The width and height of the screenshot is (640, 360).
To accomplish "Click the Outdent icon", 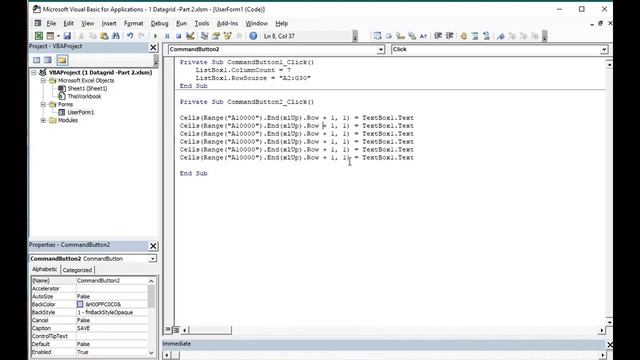I will [449, 36].
